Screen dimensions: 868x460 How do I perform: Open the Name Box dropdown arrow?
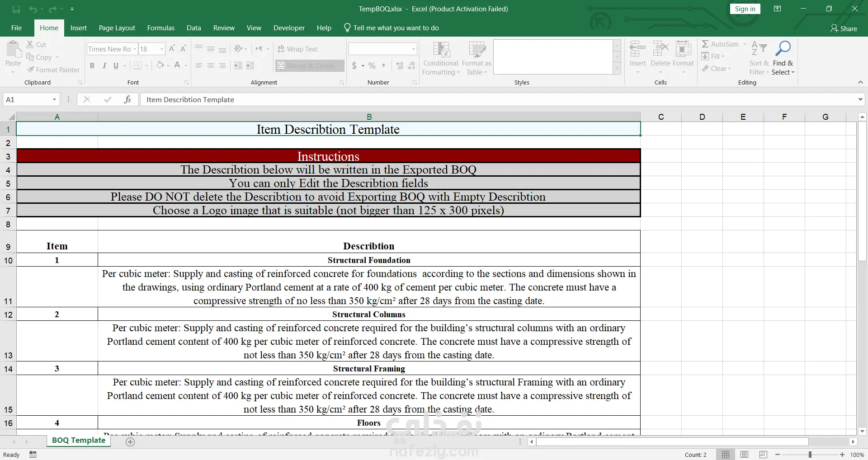click(54, 99)
